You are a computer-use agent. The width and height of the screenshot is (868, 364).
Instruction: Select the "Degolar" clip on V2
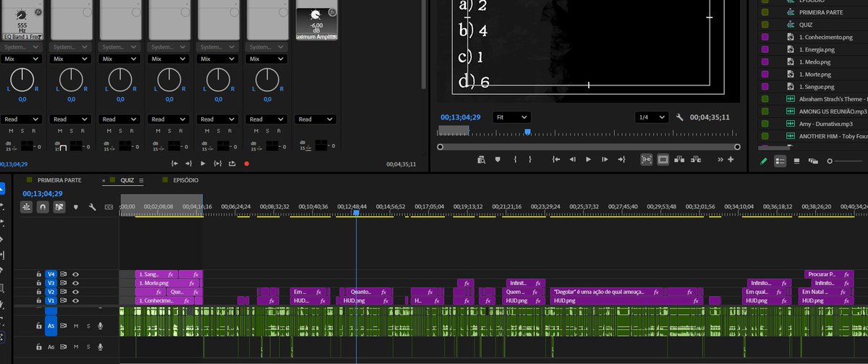pyautogui.click(x=606, y=292)
